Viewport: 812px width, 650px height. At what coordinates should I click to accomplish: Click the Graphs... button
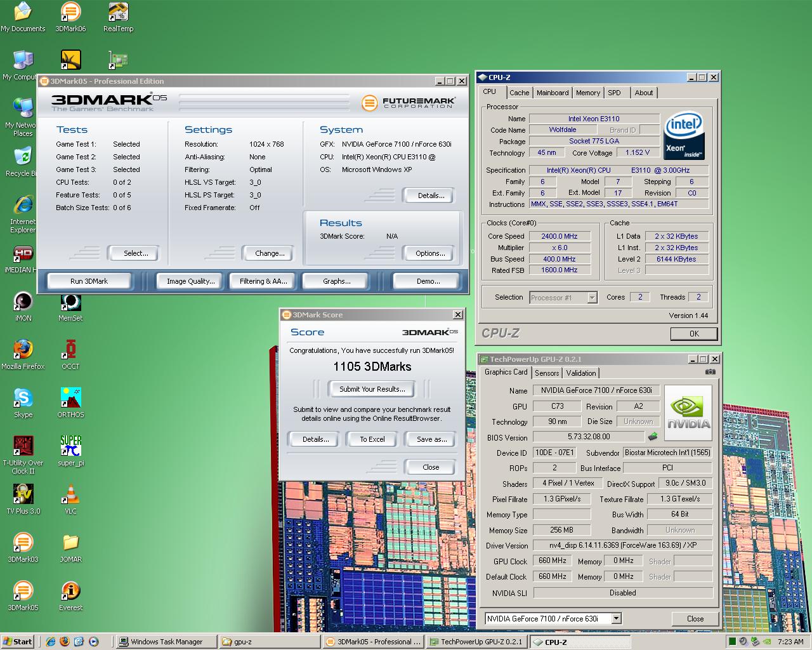336,281
